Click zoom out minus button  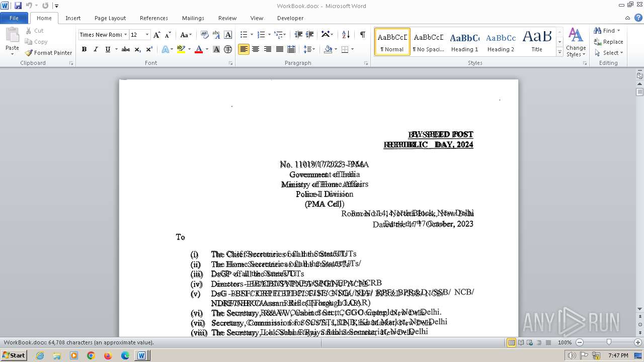pos(580,342)
